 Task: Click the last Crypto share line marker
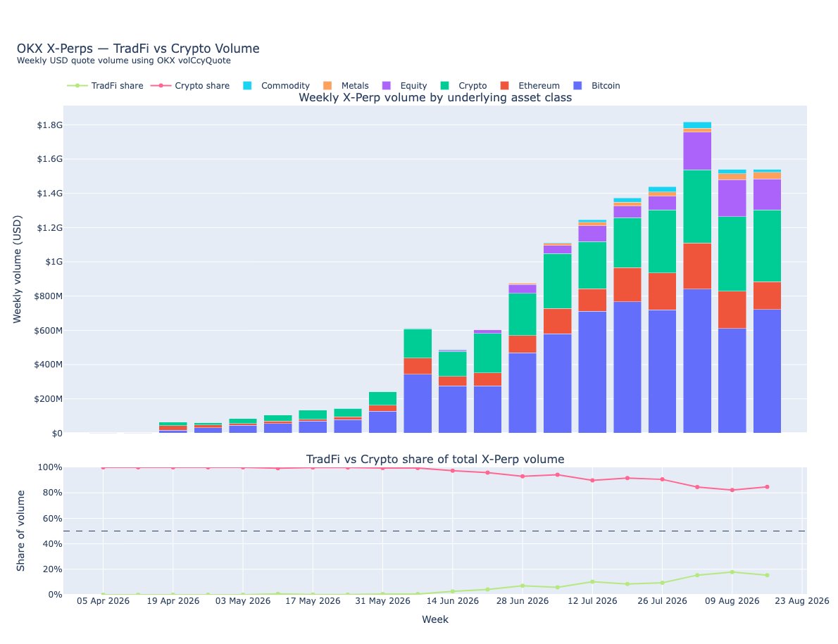(767, 487)
